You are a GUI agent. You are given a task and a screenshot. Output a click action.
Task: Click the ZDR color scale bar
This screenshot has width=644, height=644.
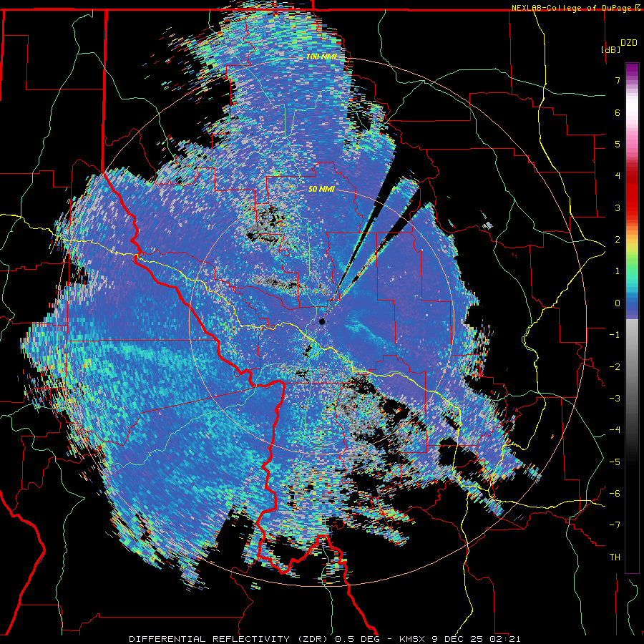[x=632, y=318]
